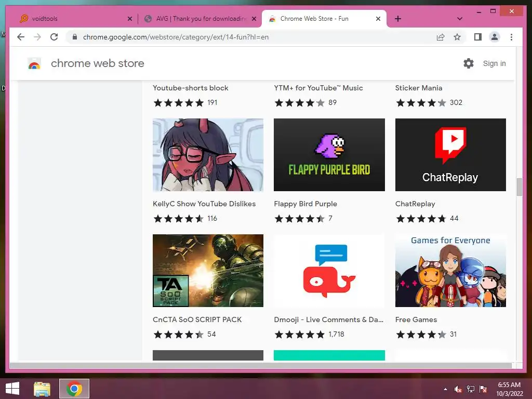Click CnCTA SoO SCRIPT PACK title

coord(197,320)
